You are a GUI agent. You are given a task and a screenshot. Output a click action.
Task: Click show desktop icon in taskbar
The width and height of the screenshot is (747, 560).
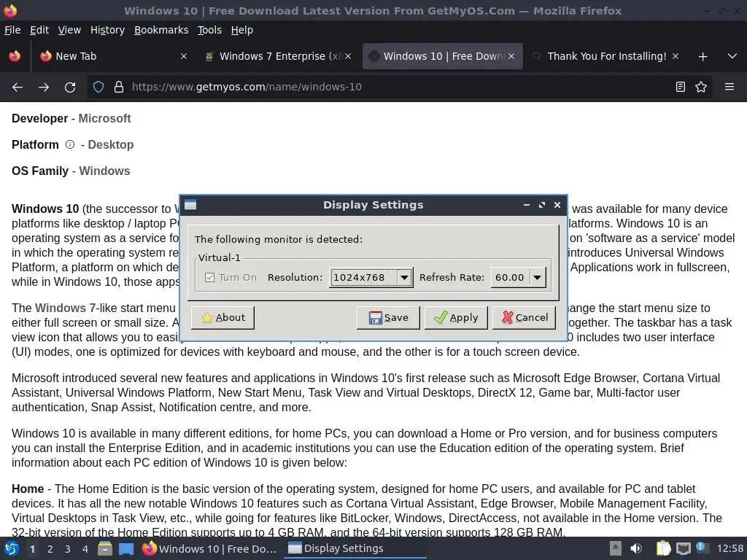click(126, 548)
